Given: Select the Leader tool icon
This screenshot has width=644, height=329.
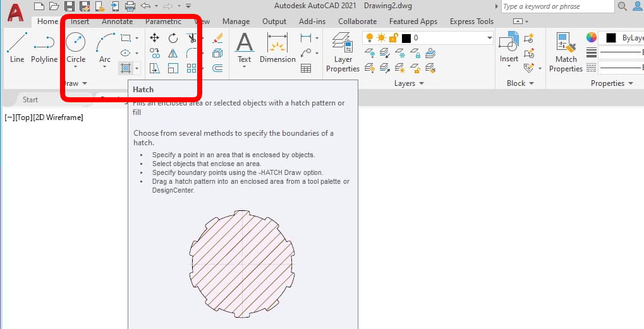Looking at the screenshot, I should (x=306, y=53).
